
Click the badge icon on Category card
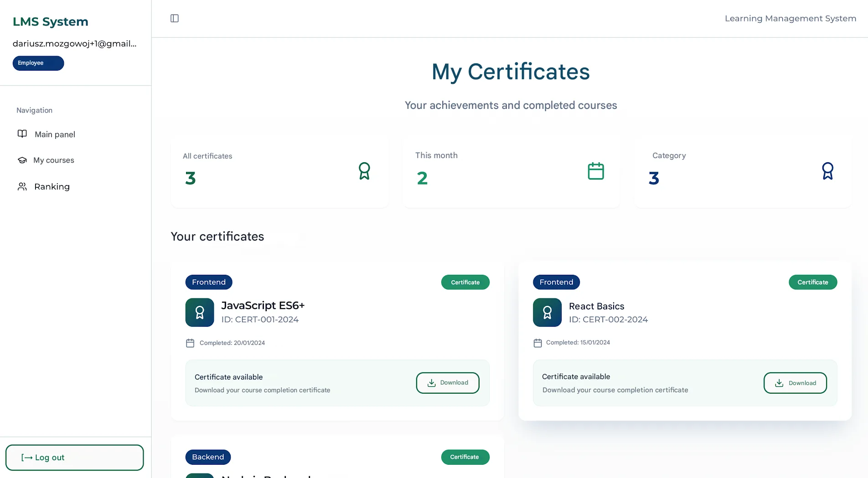[827, 171]
